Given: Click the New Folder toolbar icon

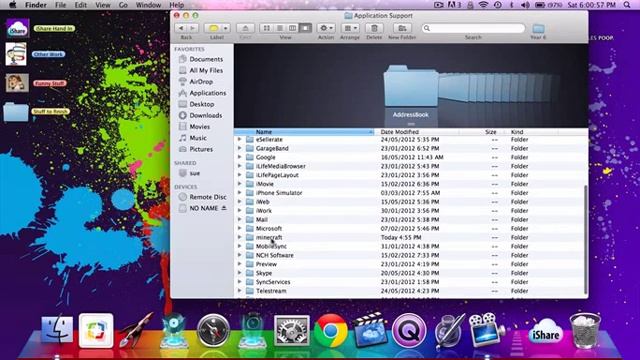Looking at the screenshot, I should 402,28.
